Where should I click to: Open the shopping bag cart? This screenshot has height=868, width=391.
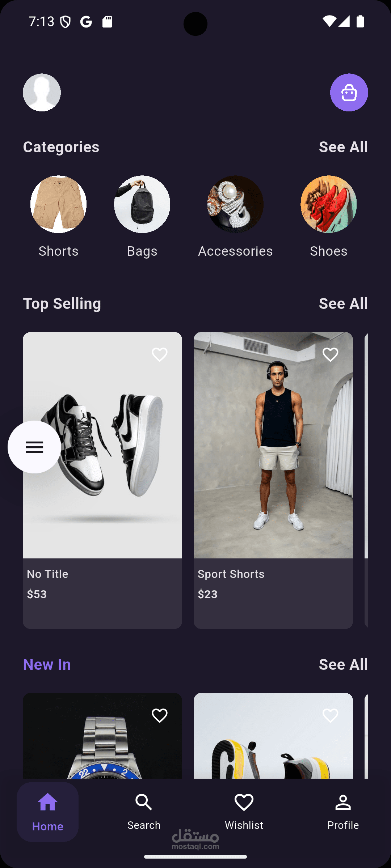click(349, 93)
